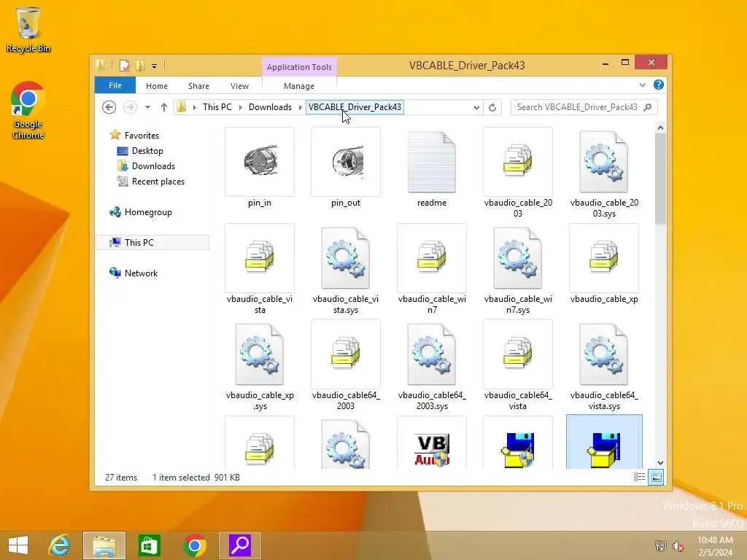
Task: Select Network in navigation pane
Action: click(141, 273)
